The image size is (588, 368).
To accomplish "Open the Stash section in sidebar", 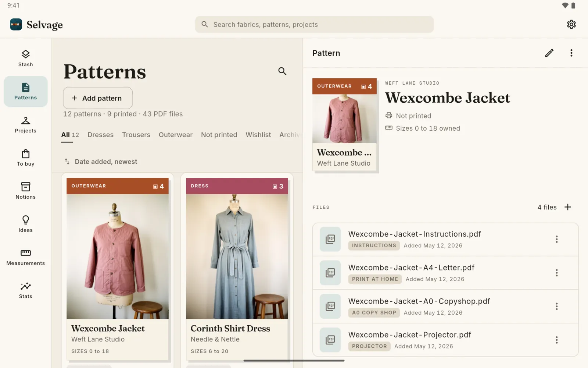I will (x=26, y=59).
